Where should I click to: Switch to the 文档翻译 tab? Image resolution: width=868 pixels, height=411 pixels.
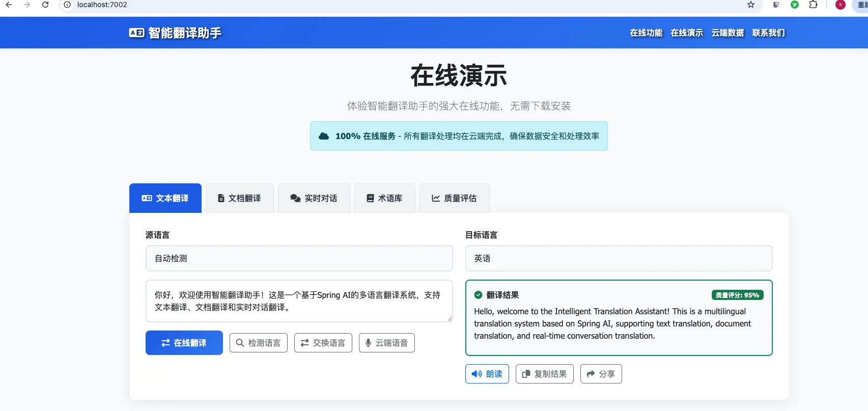[x=239, y=198]
